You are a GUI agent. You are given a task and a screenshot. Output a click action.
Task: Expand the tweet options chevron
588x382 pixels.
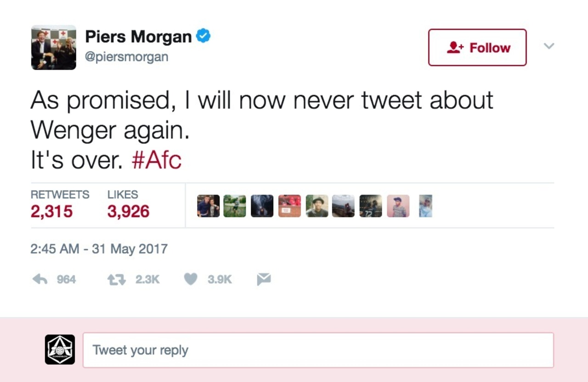tap(549, 46)
